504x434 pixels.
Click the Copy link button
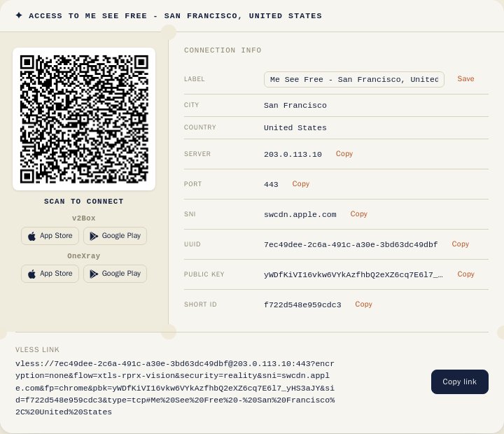coord(460,381)
